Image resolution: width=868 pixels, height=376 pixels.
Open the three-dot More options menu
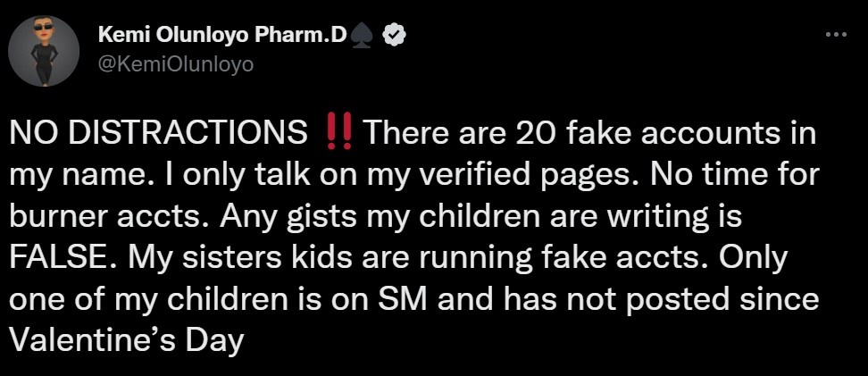(x=835, y=35)
